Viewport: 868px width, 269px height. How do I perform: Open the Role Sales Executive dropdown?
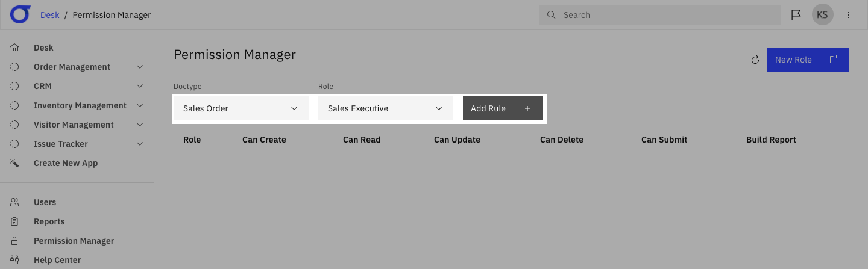[x=386, y=108]
